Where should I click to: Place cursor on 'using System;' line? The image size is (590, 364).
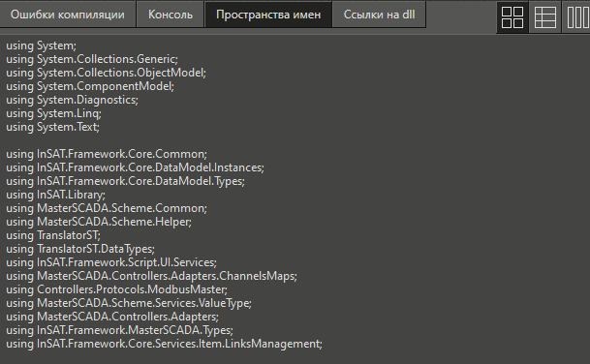41,45
